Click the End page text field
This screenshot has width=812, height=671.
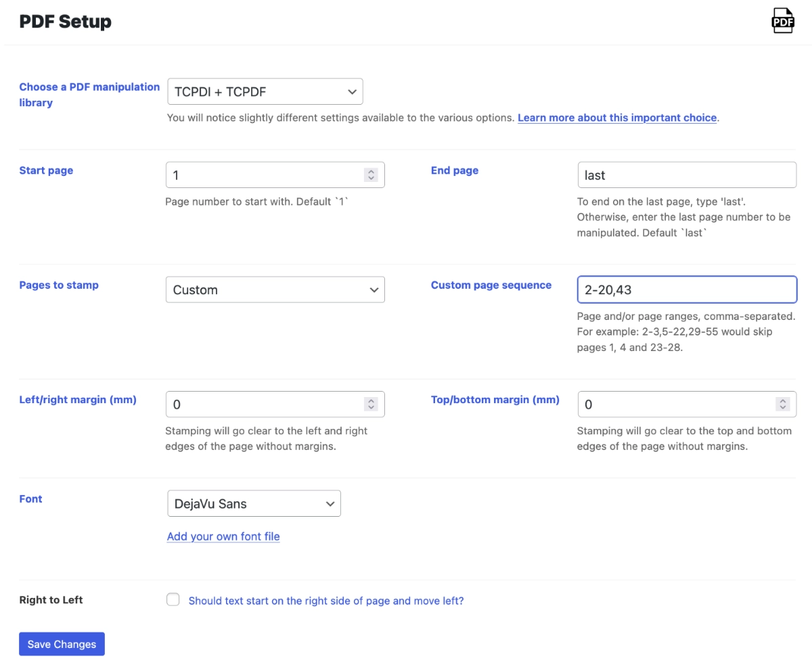(x=686, y=175)
